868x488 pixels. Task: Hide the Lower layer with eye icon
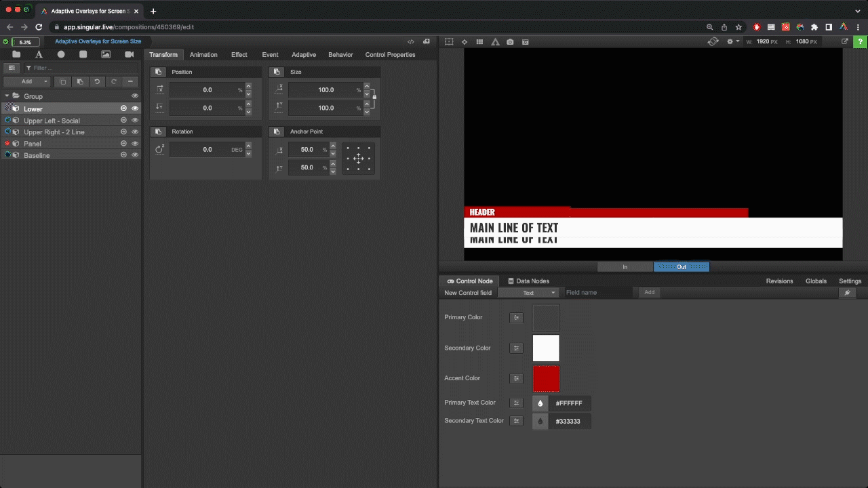point(135,108)
